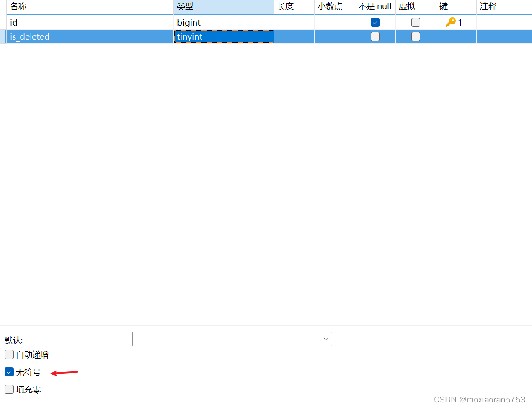
Task: Click the 键 cell of is_deleted row
Action: click(x=456, y=36)
